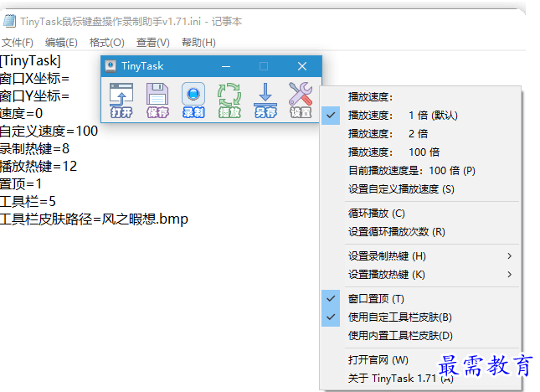Image resolution: width=540 pixels, height=392 pixels.
Task: Minimize the TinyTask window
Action: (x=226, y=66)
